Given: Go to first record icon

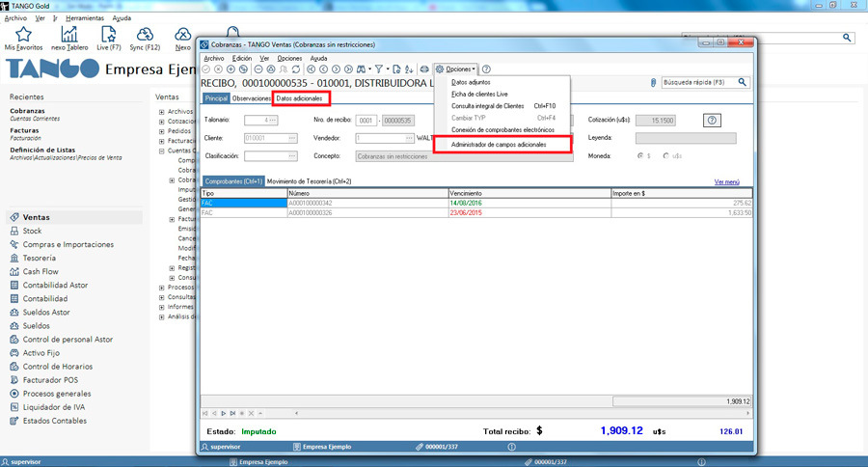Looking at the screenshot, I should 312,69.
